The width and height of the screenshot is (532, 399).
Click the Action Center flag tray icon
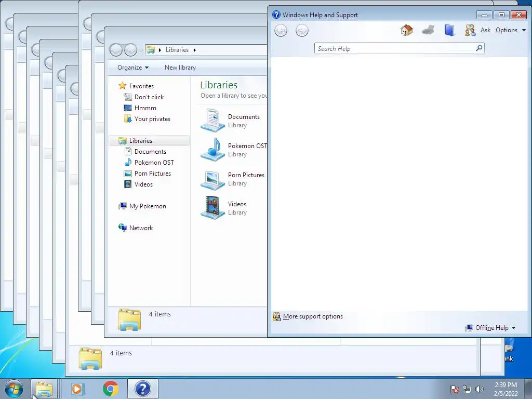pyautogui.click(x=454, y=389)
